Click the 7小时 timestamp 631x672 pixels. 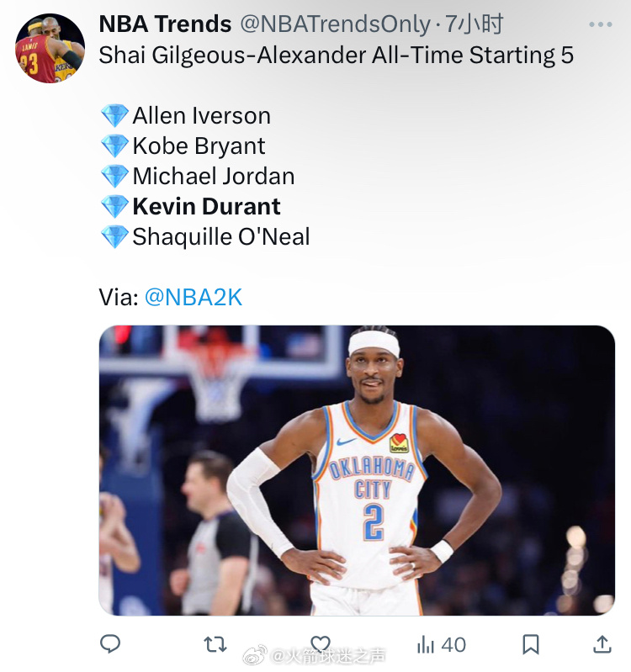tap(475, 24)
